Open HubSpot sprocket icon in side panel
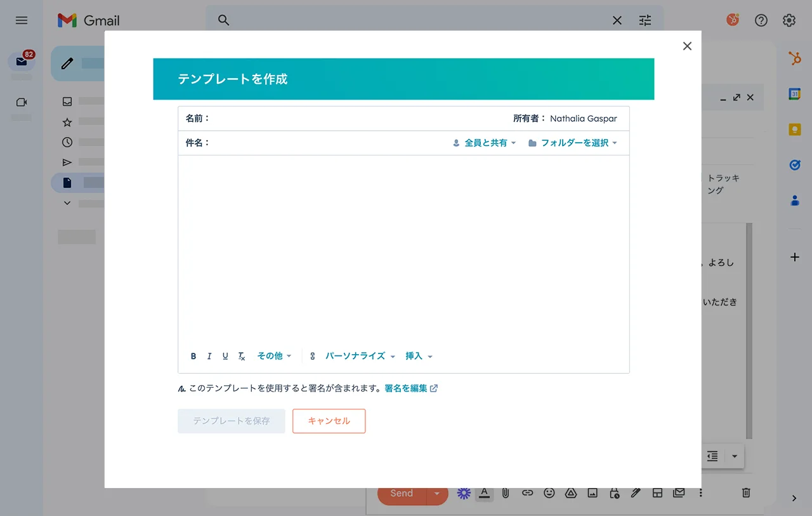 click(794, 59)
